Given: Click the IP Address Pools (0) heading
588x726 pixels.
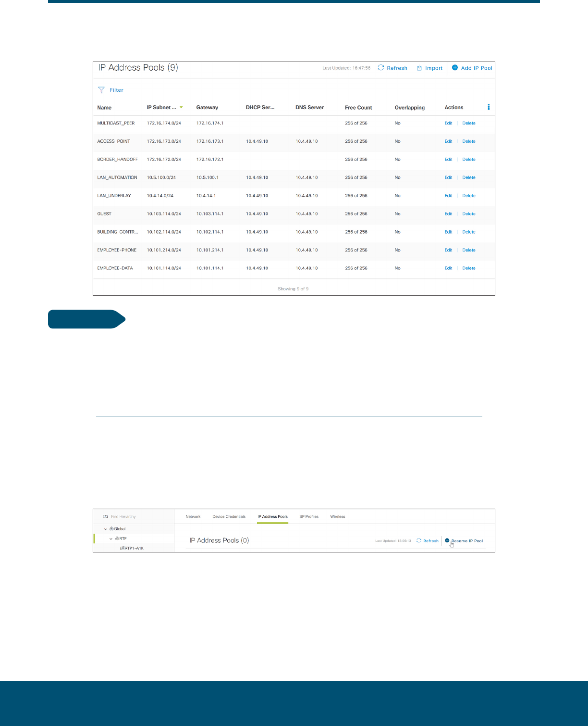Looking at the screenshot, I should pos(219,540).
